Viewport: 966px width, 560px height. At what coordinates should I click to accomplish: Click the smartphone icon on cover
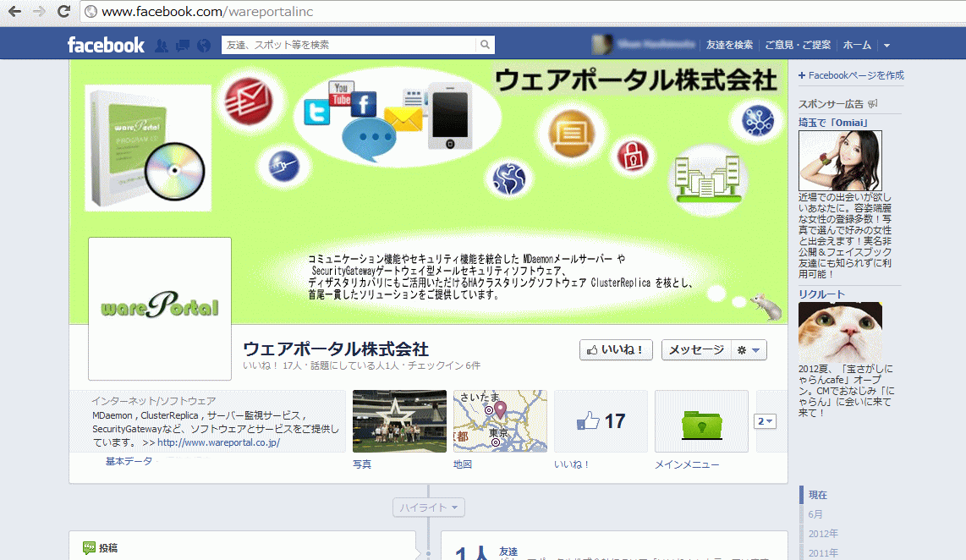point(450,117)
